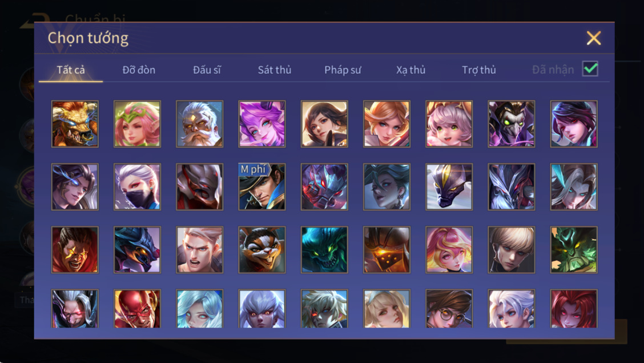Switch to the Đỡ đòn tab
Image resolution: width=644 pixels, height=363 pixels.
139,70
